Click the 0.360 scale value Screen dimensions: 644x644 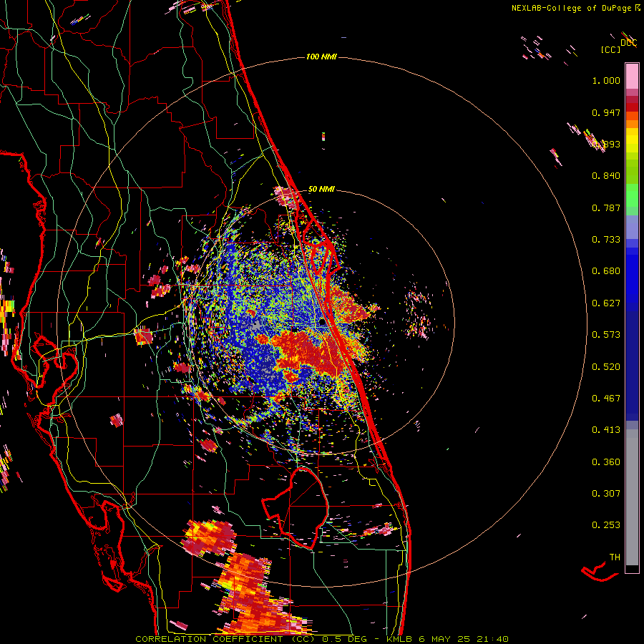tap(606, 462)
